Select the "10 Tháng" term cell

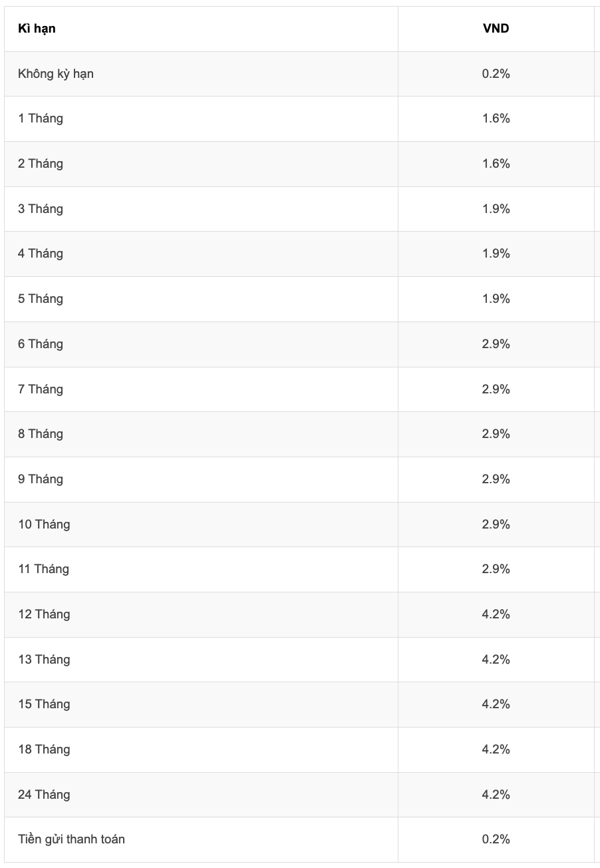pos(44,525)
